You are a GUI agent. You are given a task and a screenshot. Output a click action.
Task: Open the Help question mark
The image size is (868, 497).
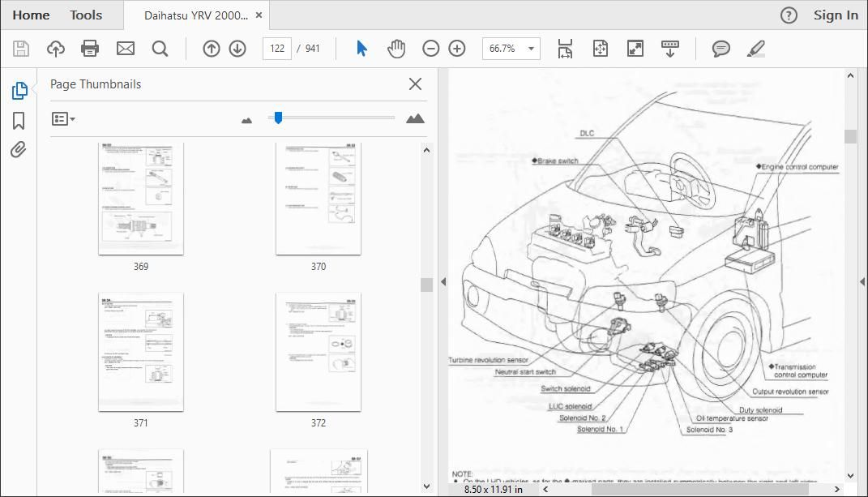click(x=789, y=15)
